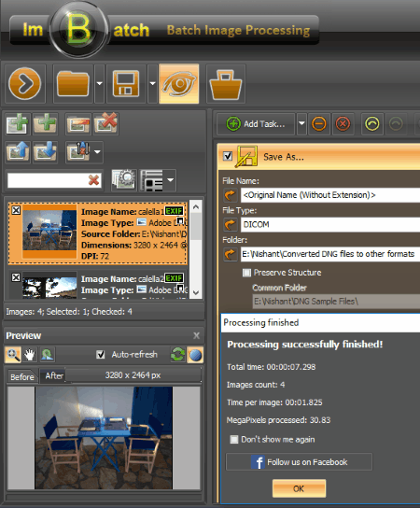Click the arrow icon beside File Type
This screenshot has width=420, height=508.
[x=230, y=224]
